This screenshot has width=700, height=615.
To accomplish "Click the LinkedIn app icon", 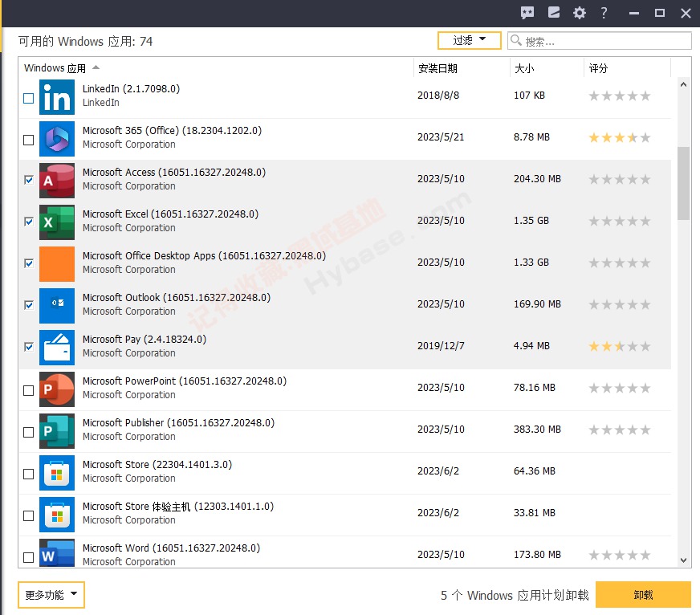I will (x=57, y=97).
